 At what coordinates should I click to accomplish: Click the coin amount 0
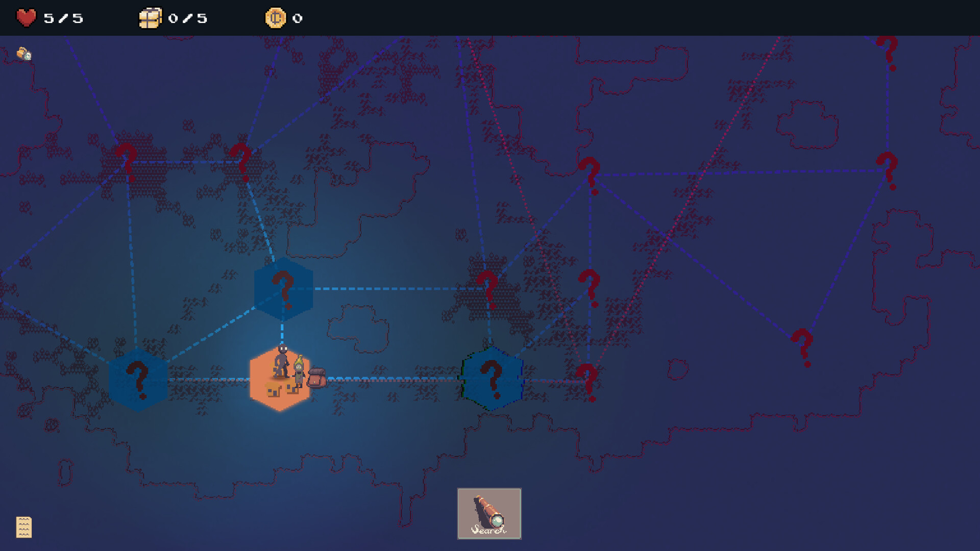(x=297, y=19)
